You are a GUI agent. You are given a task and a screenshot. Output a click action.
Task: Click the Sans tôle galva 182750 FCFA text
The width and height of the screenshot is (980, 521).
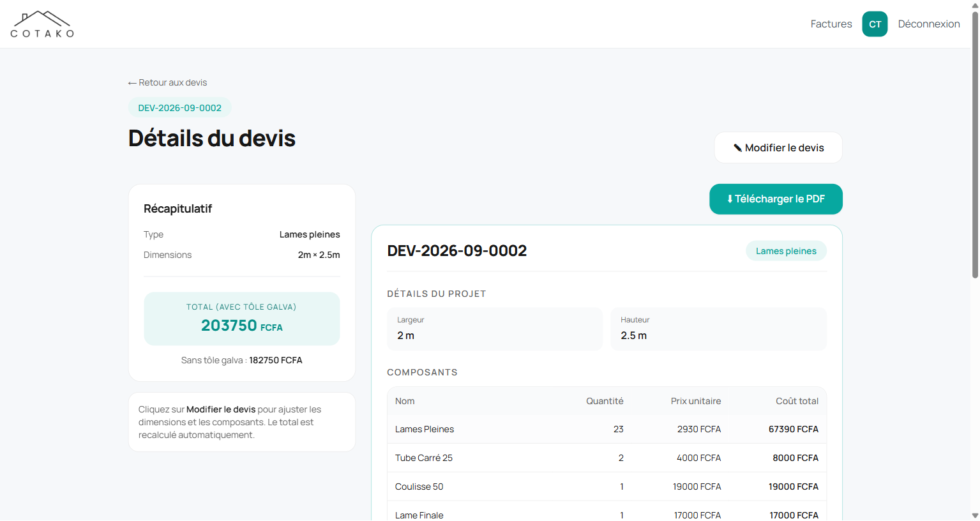[x=242, y=360]
